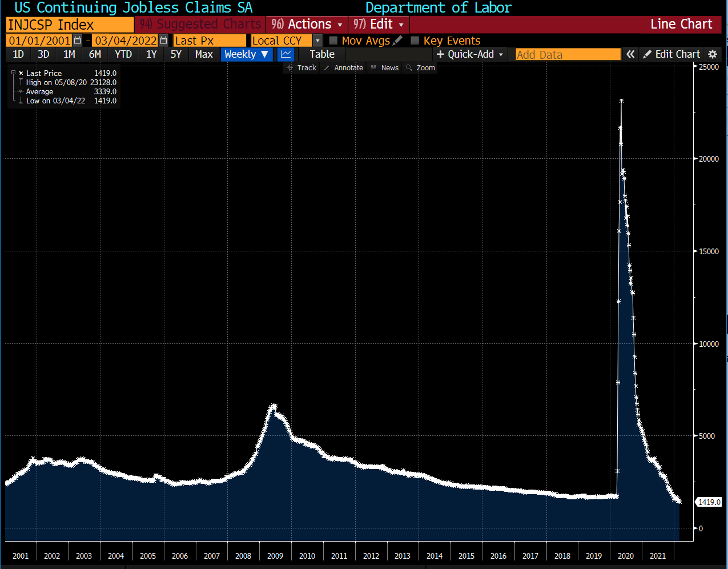Viewport: 728px width, 569px height.
Task: Switch to Table view
Action: [x=322, y=54]
